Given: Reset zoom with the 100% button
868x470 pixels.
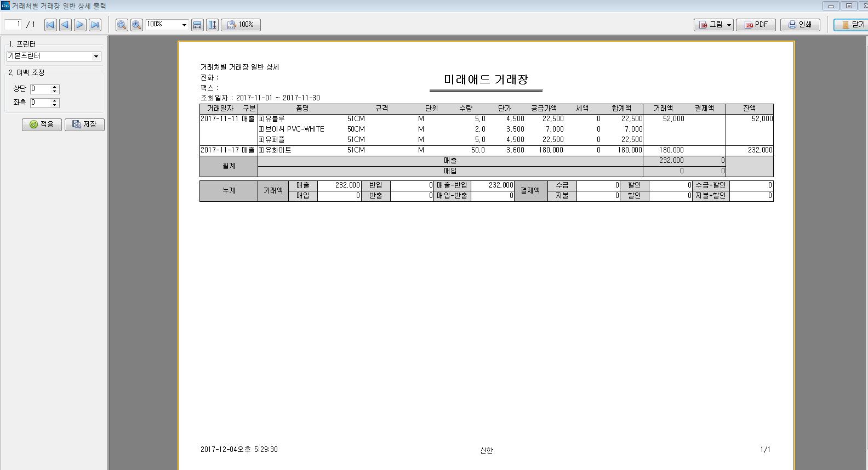Looking at the screenshot, I should point(241,25).
